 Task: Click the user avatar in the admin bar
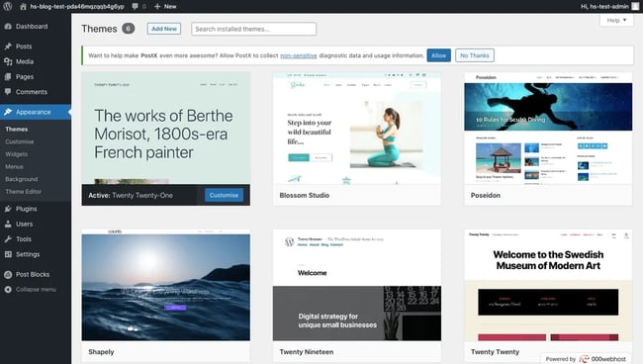(x=635, y=6)
